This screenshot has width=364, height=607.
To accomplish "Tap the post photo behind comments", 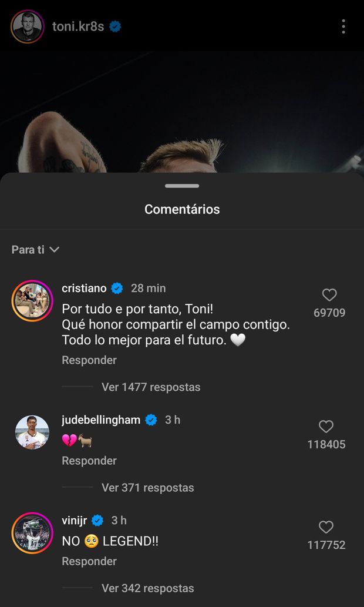I will click(182, 112).
